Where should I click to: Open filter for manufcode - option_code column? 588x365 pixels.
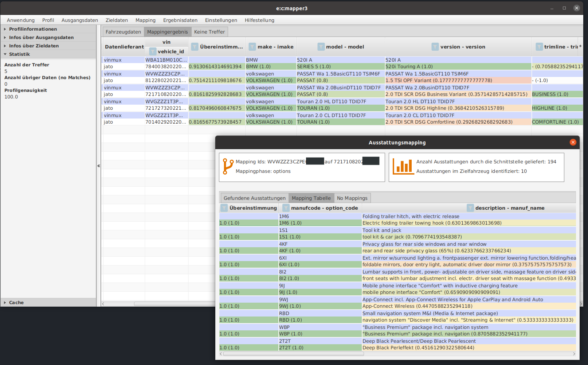(286, 208)
